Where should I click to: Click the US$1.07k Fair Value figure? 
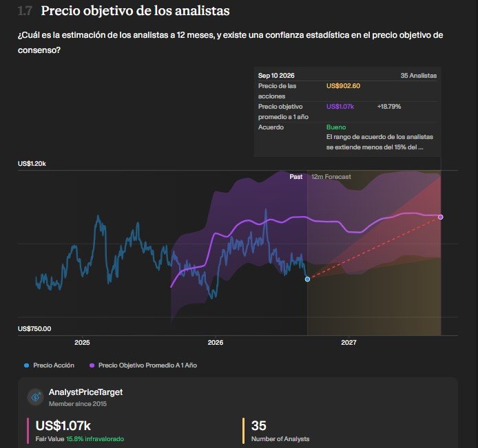tap(63, 425)
